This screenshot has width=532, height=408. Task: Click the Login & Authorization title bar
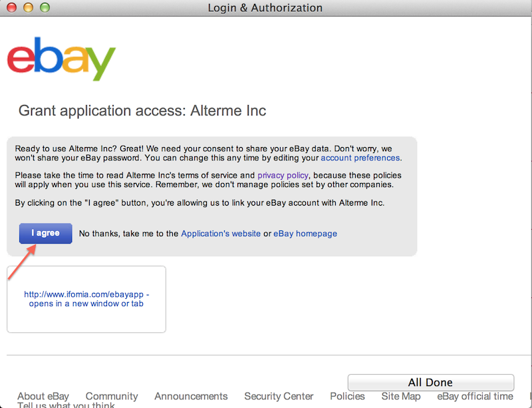click(265, 8)
